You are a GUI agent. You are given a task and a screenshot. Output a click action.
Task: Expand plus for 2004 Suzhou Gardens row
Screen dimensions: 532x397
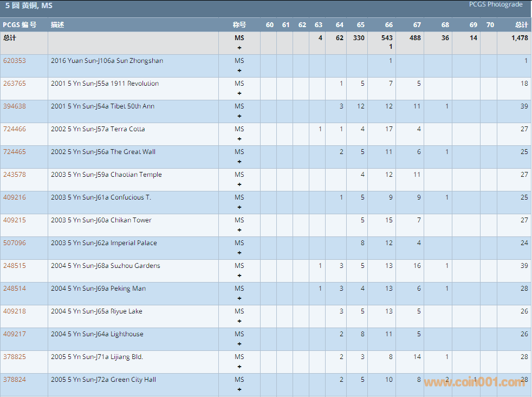coord(239,276)
